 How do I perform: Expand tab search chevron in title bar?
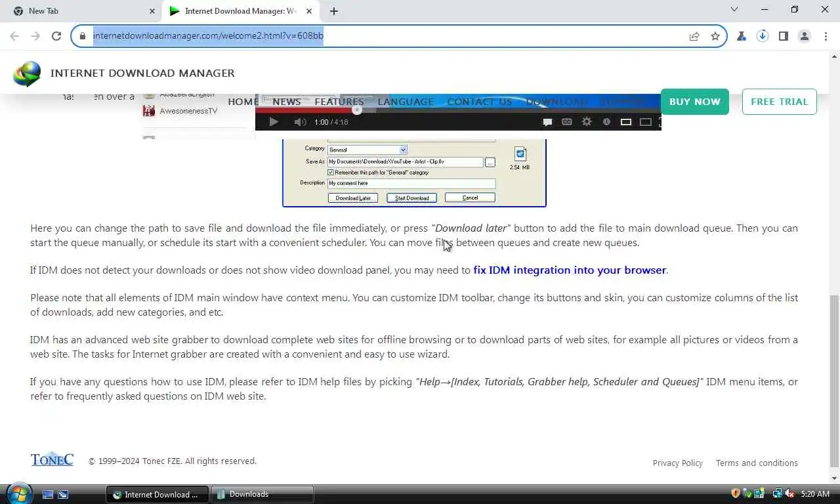click(x=734, y=9)
